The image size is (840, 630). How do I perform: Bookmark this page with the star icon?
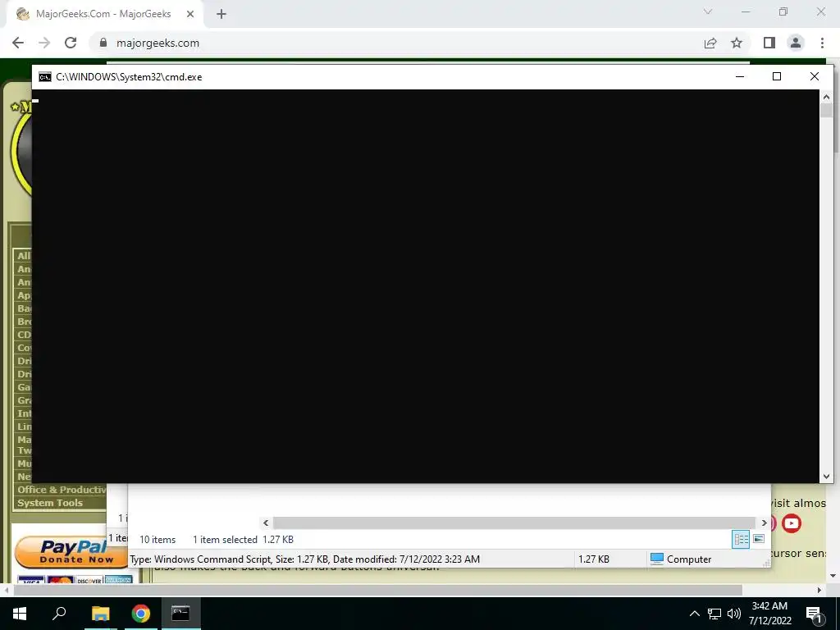(737, 43)
